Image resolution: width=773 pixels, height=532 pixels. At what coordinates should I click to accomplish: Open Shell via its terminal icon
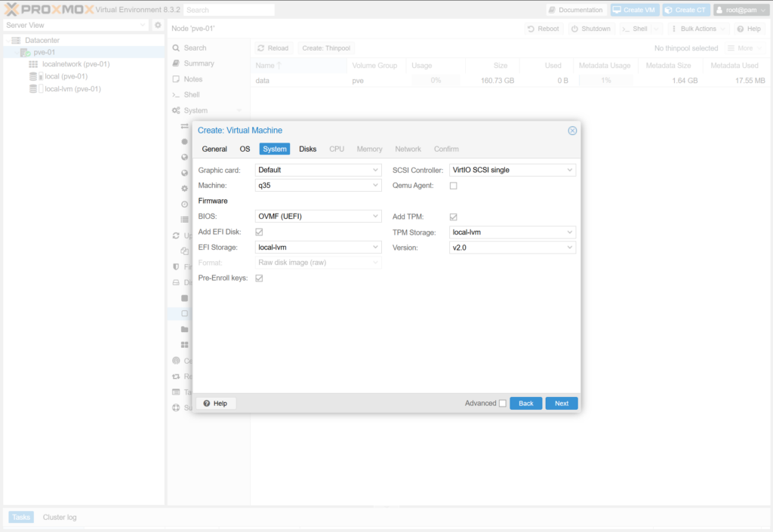[176, 95]
